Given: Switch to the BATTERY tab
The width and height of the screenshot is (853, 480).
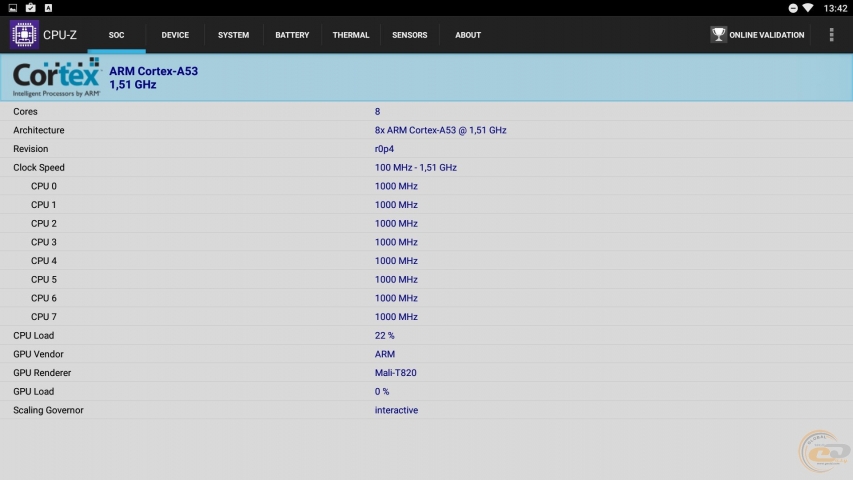Looking at the screenshot, I should click(292, 35).
